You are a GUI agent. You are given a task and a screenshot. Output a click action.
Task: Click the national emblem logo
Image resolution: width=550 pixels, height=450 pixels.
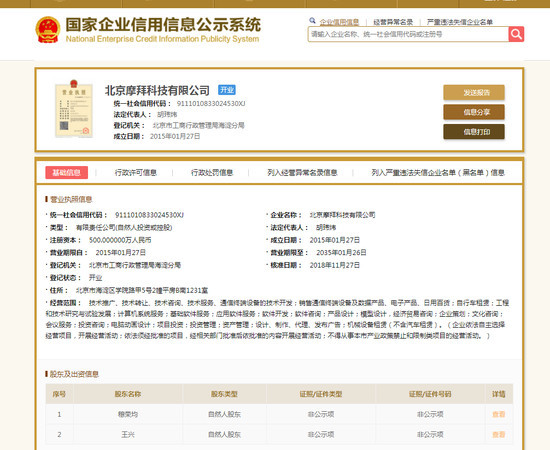point(48,29)
